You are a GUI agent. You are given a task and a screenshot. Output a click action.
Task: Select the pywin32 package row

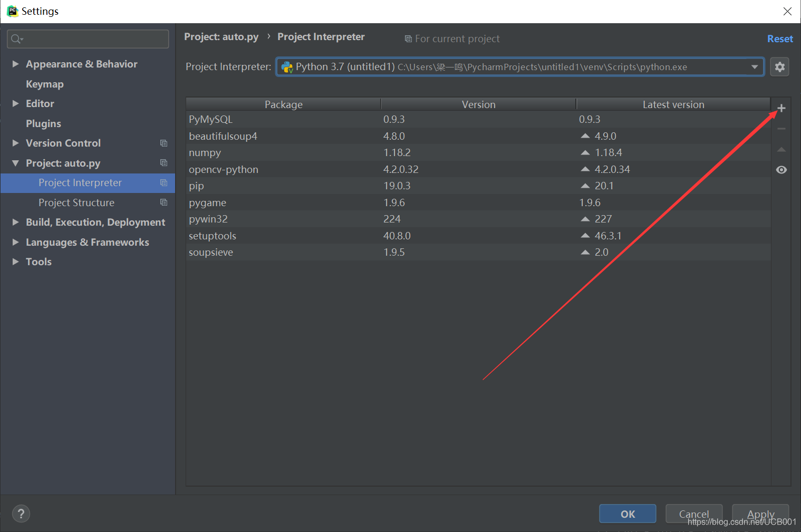click(478, 219)
